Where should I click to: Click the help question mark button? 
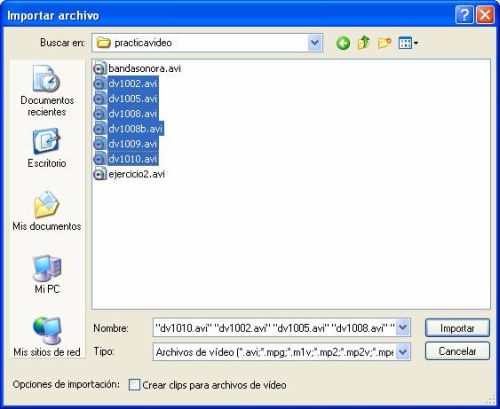464,15
